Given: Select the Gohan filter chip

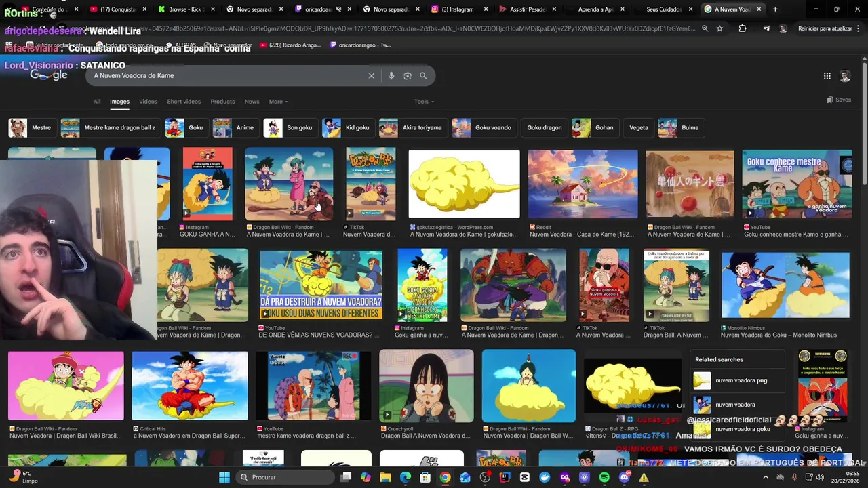Looking at the screenshot, I should pos(594,127).
